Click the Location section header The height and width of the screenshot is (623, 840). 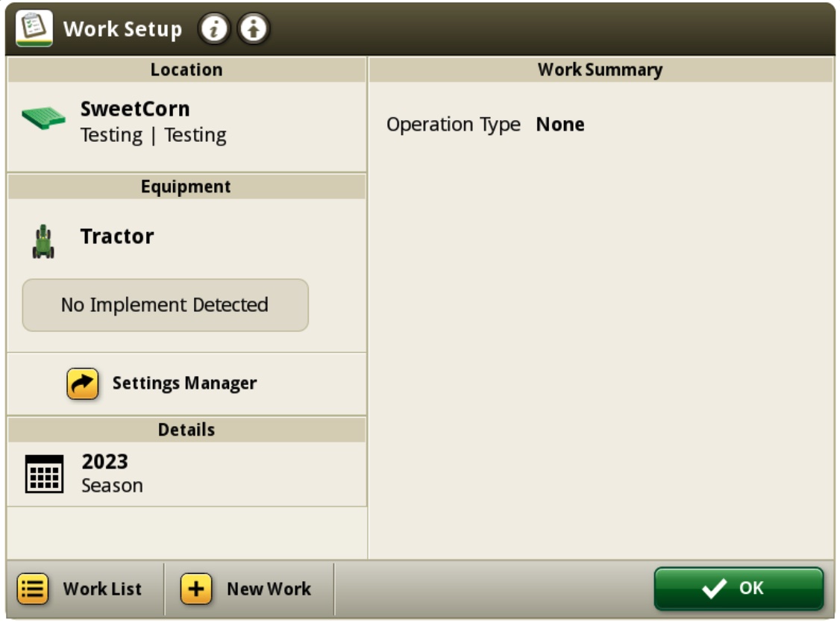coord(187,69)
